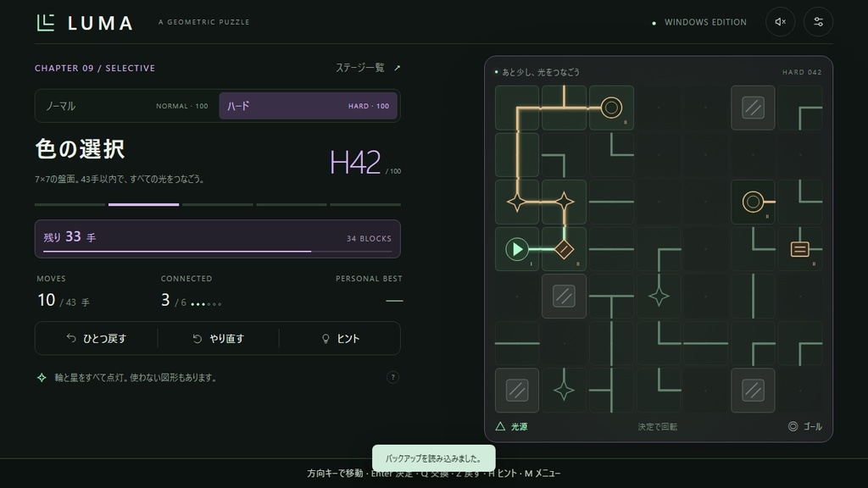Rotate the vertical line tile below right goal ring column

click(x=753, y=296)
